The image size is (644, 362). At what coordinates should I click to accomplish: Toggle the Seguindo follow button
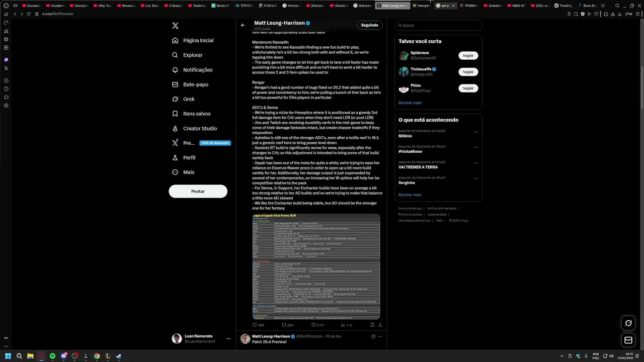click(x=369, y=25)
